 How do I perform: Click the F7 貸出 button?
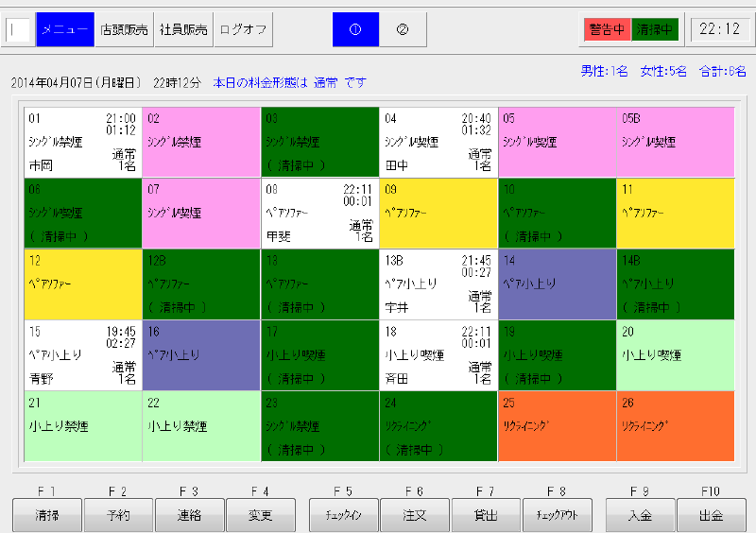486,516
